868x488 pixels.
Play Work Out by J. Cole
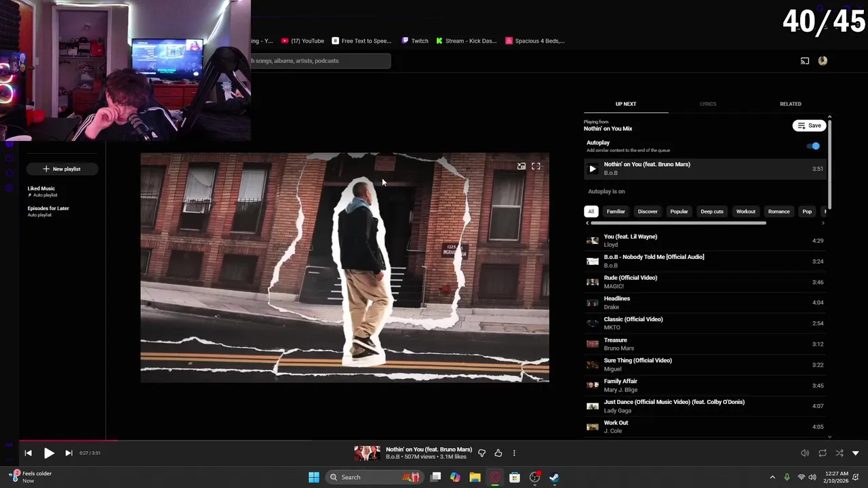click(705, 427)
